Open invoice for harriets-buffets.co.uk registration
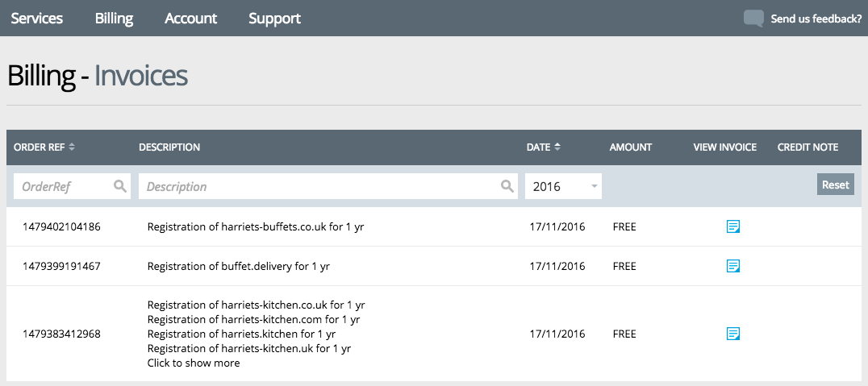Image resolution: width=868 pixels, height=386 pixels. 733,226
